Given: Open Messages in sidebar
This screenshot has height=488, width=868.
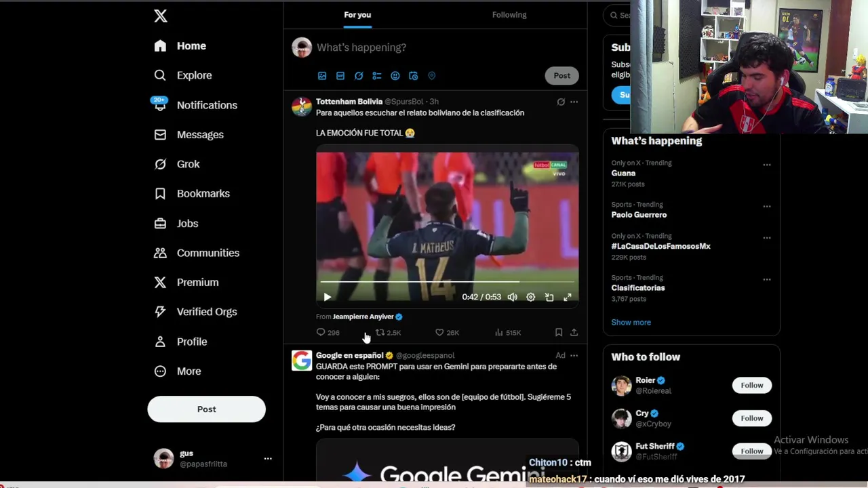Looking at the screenshot, I should (189, 134).
